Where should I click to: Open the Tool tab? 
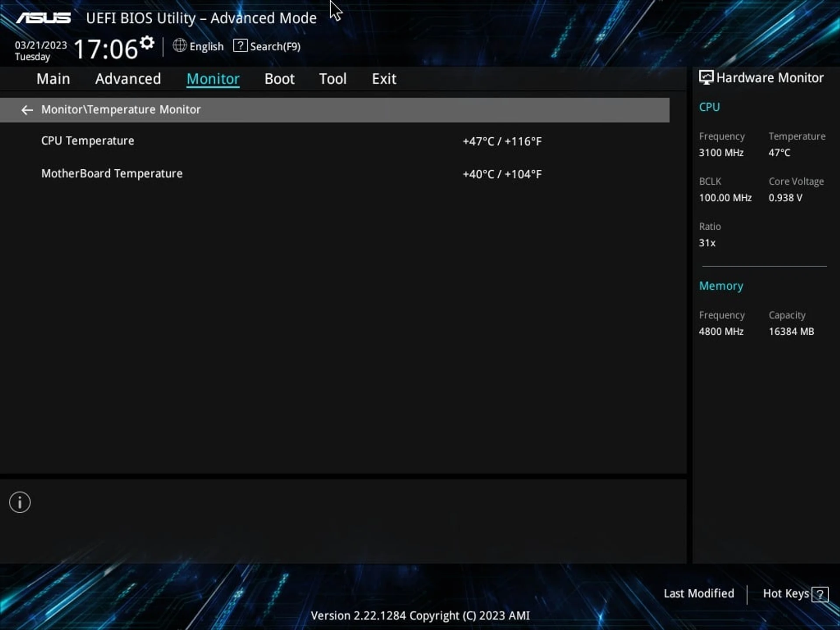pos(333,79)
